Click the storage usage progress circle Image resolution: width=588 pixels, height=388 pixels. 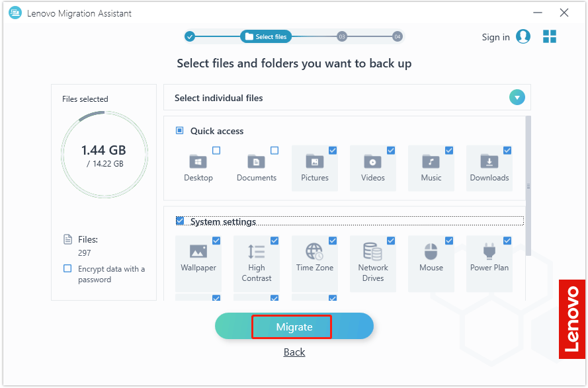(x=104, y=153)
